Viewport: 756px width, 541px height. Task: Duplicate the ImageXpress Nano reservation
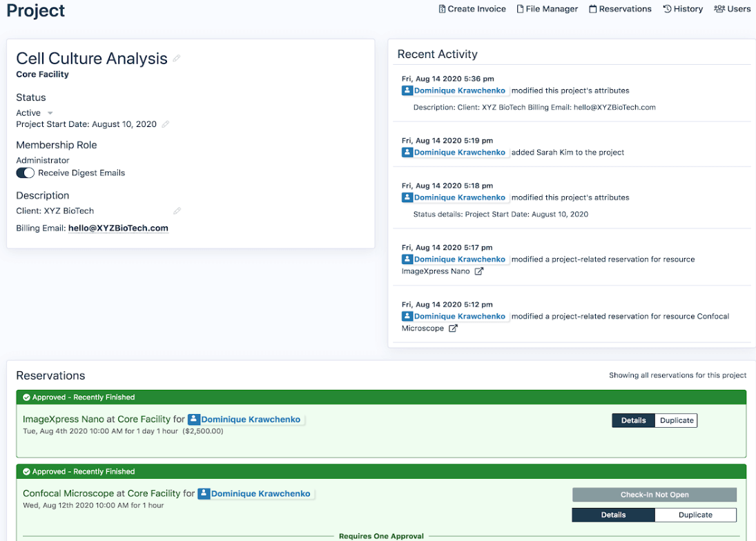[676, 420]
